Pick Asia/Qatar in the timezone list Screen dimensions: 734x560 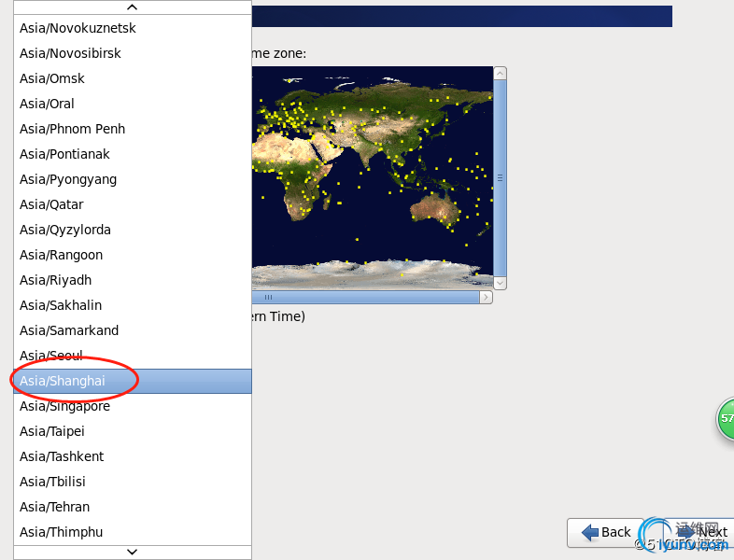[133, 204]
